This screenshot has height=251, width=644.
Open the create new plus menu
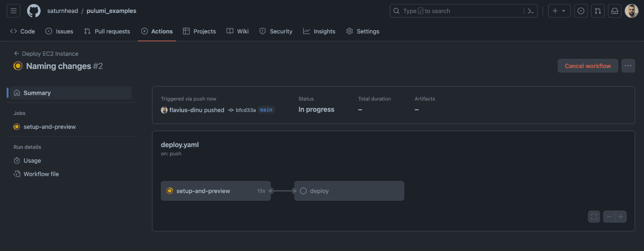click(559, 11)
